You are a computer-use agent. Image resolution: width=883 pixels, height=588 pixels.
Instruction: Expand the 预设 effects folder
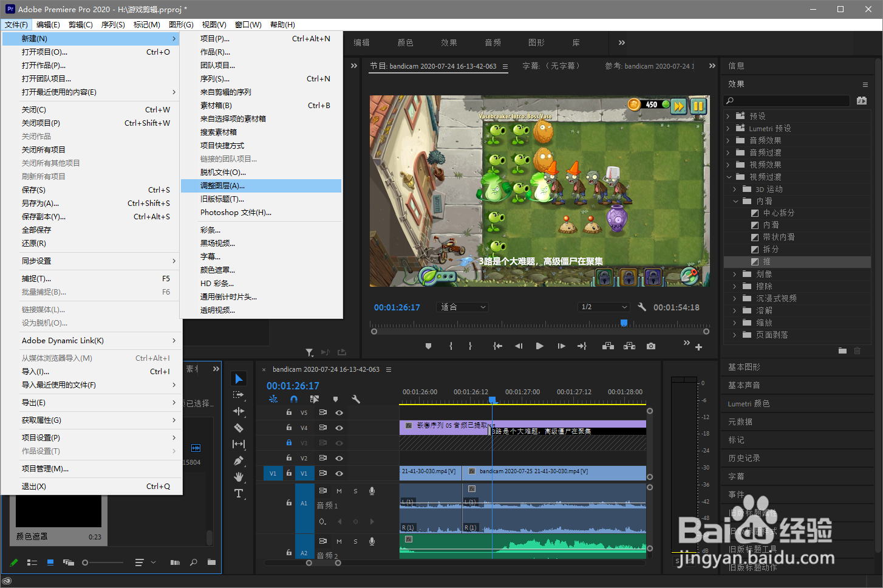click(728, 116)
